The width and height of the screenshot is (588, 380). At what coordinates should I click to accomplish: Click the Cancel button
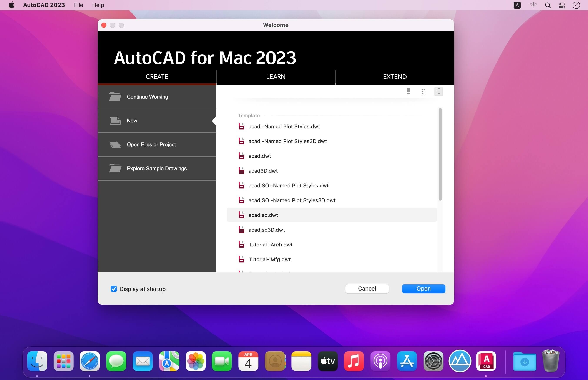point(367,289)
